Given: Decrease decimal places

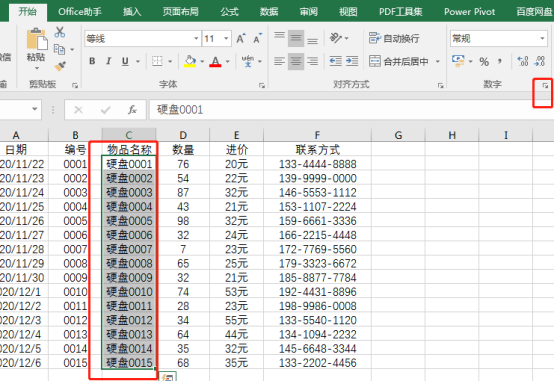Looking at the screenshot, I should click(540, 61).
